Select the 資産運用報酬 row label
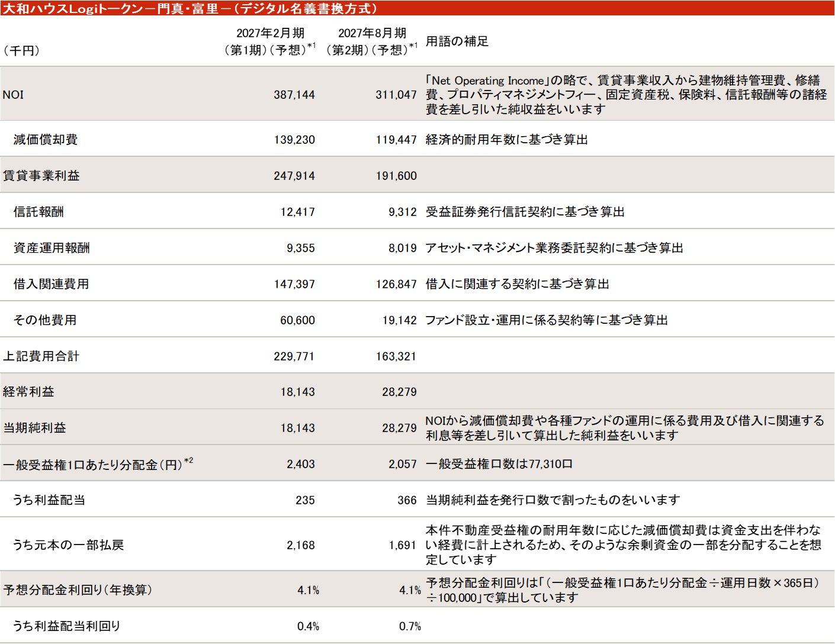 [52, 248]
